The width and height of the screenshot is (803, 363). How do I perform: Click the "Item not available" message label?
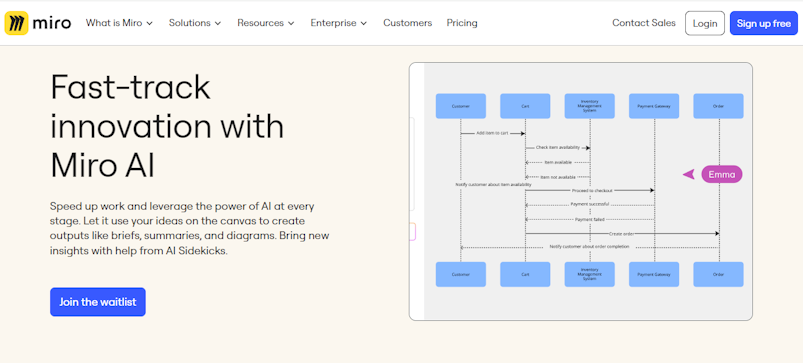coord(558,177)
